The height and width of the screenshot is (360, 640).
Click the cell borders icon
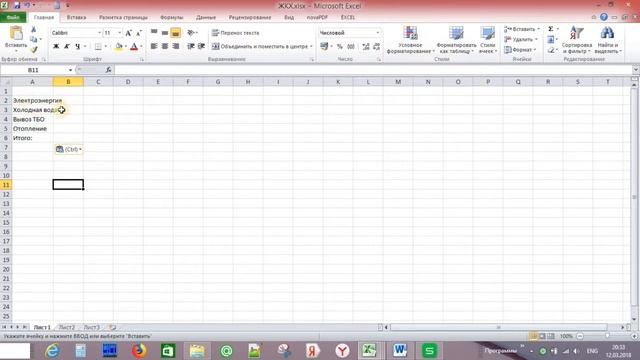(x=98, y=47)
